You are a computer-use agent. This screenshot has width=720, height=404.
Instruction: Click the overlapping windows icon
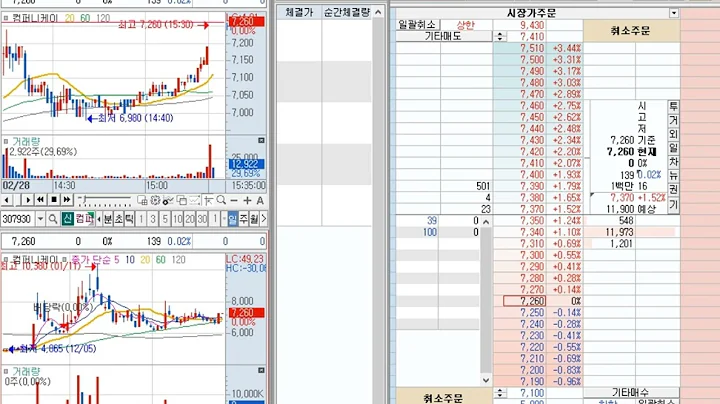181,201
